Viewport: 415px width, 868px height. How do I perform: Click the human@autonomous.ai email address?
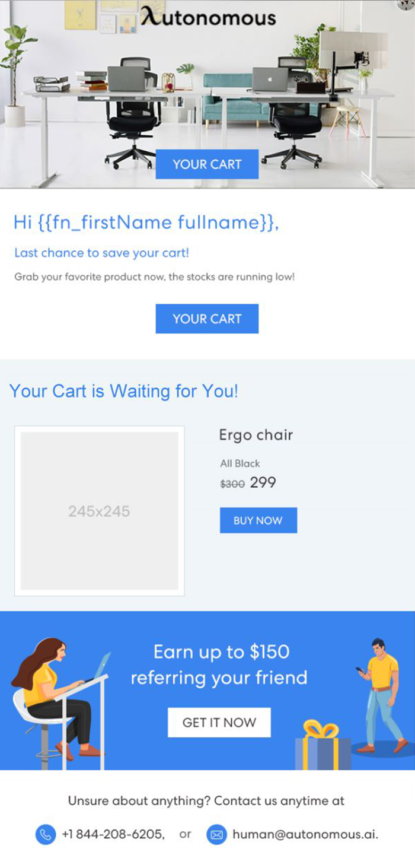pyautogui.click(x=305, y=834)
